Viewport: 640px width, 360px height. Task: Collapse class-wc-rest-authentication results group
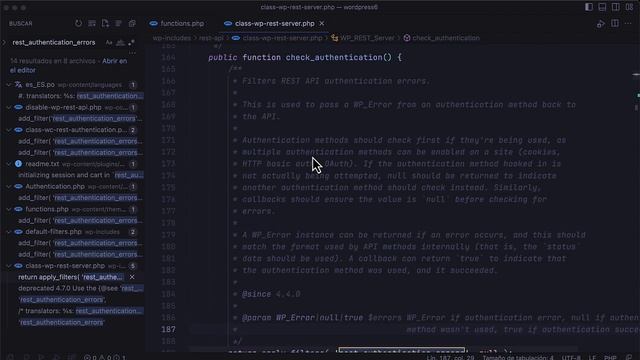click(9, 130)
